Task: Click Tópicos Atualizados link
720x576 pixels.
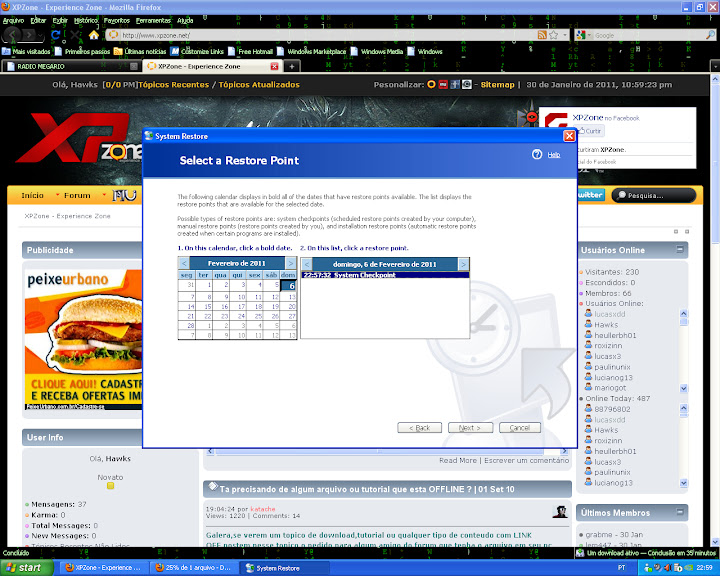Action: pyautogui.click(x=259, y=85)
